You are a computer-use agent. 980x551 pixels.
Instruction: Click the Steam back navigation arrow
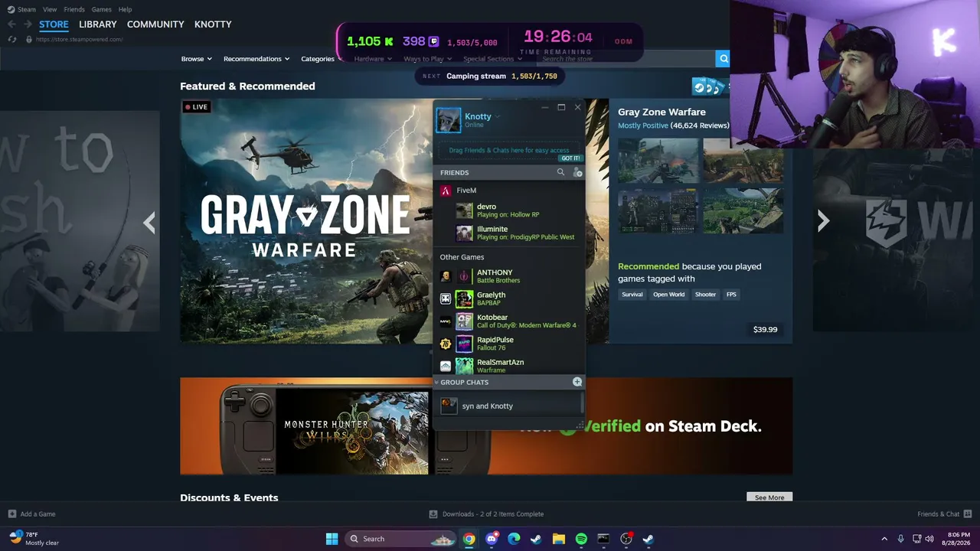tap(11, 24)
